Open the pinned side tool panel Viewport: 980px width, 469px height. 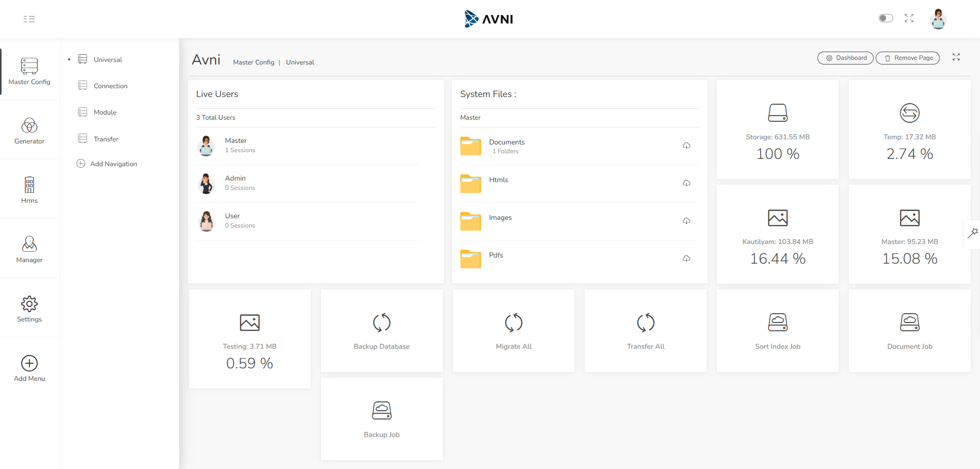tap(972, 234)
